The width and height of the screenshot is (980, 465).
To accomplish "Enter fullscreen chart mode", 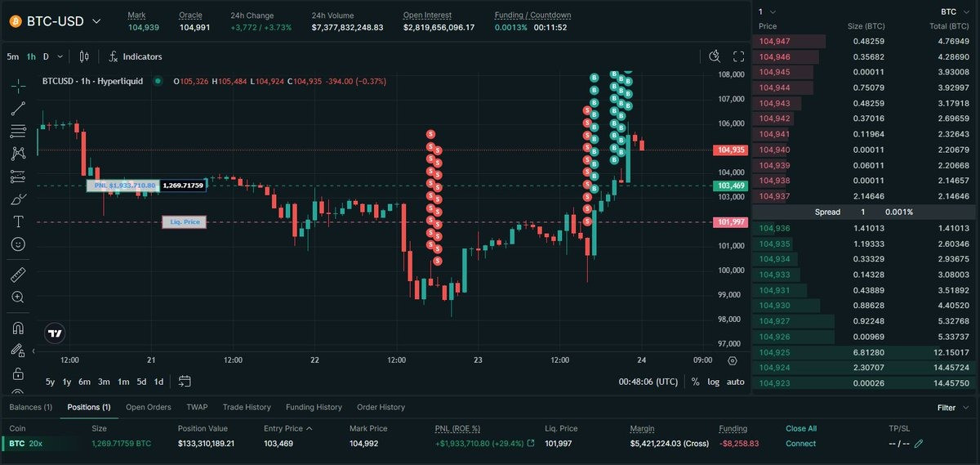I will 739,56.
